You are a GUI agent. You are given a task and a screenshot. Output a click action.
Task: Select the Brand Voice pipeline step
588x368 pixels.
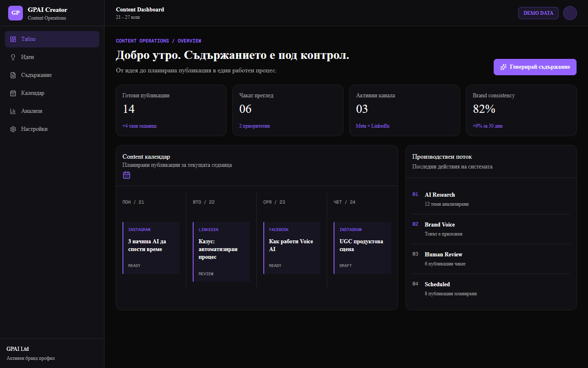[x=491, y=229]
